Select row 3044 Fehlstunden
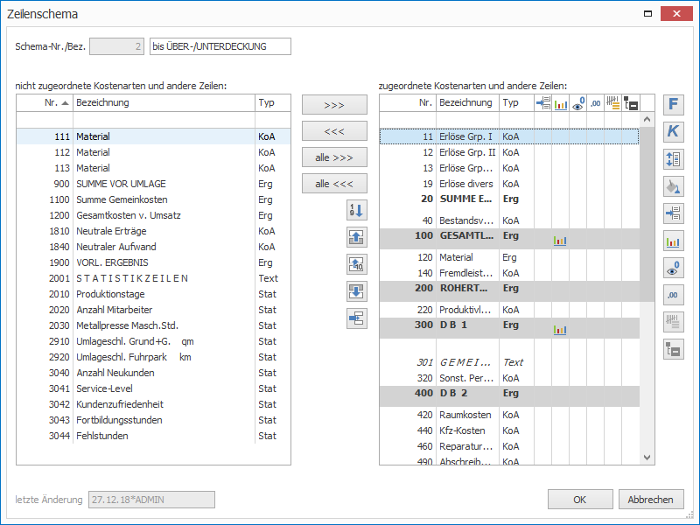This screenshot has width=700, height=525. click(x=154, y=436)
